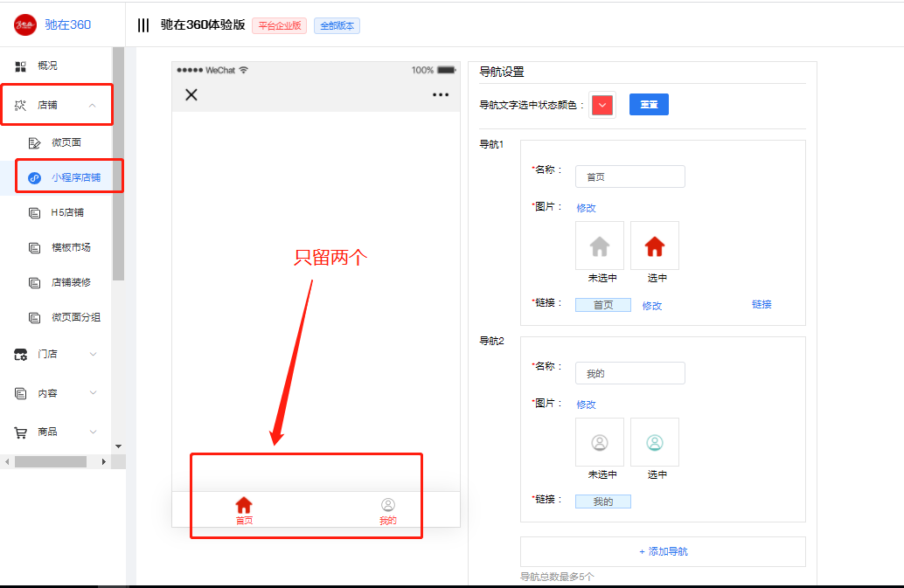Expand the 商品 menu chevron
Image resolution: width=904 pixels, height=588 pixels.
(x=93, y=432)
